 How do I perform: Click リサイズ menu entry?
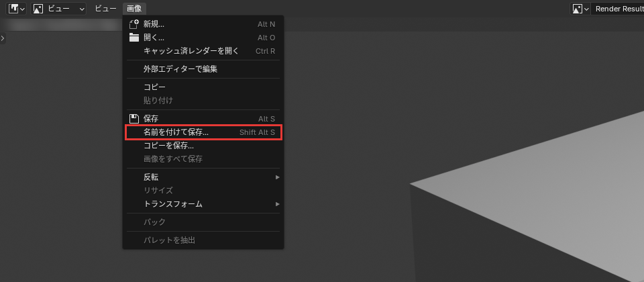[x=203, y=190]
